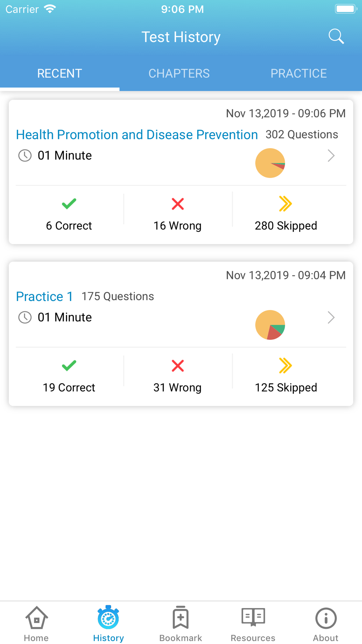Viewport: 362px width, 644px height.
Task: Select the History stopwatch icon
Action: pos(108,617)
